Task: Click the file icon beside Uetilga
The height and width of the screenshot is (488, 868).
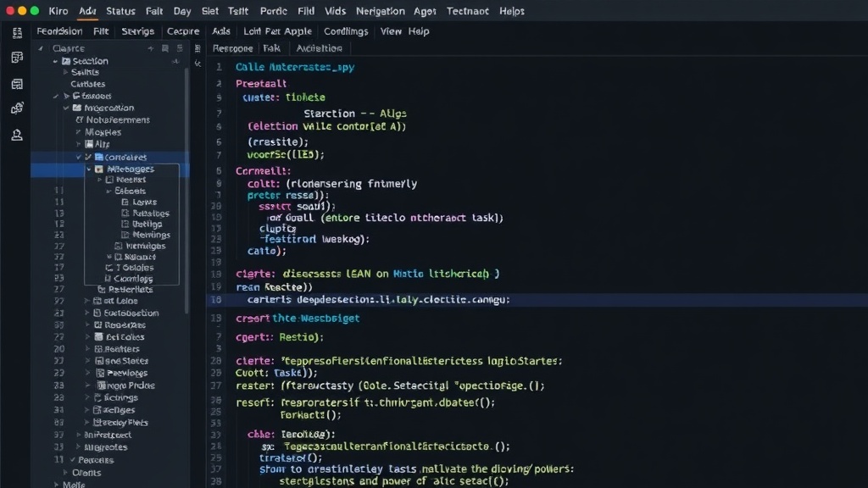Action: (x=125, y=224)
